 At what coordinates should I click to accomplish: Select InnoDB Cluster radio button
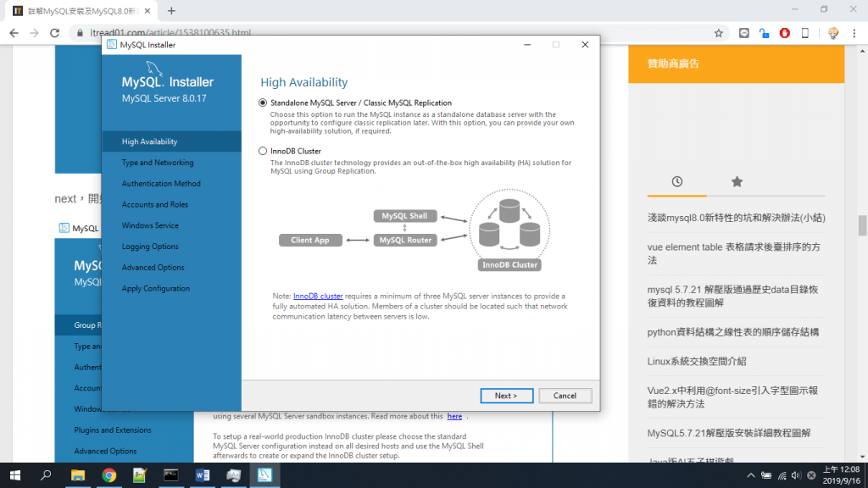tap(263, 151)
